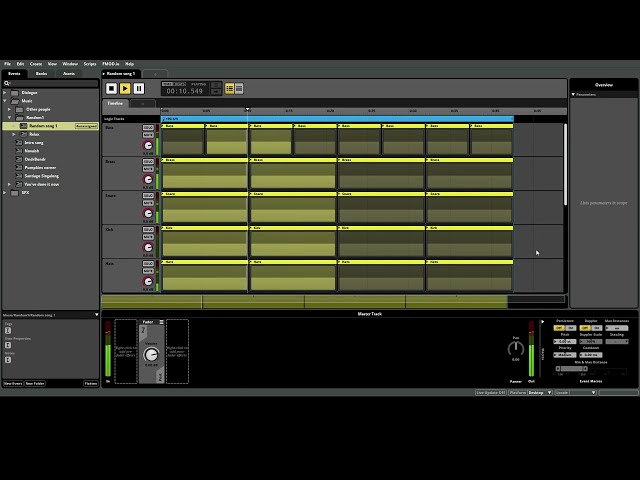
Task: Stop playback with the square stop button
Action: (111, 88)
